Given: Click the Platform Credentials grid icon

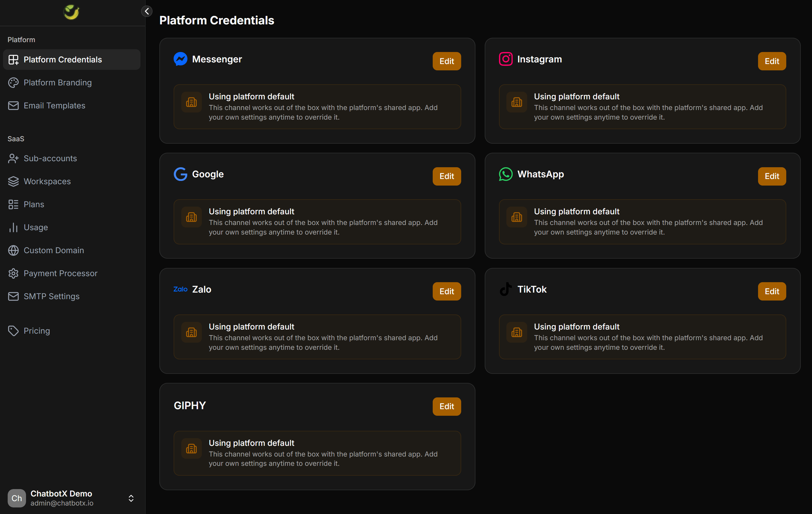Looking at the screenshot, I should coord(13,60).
